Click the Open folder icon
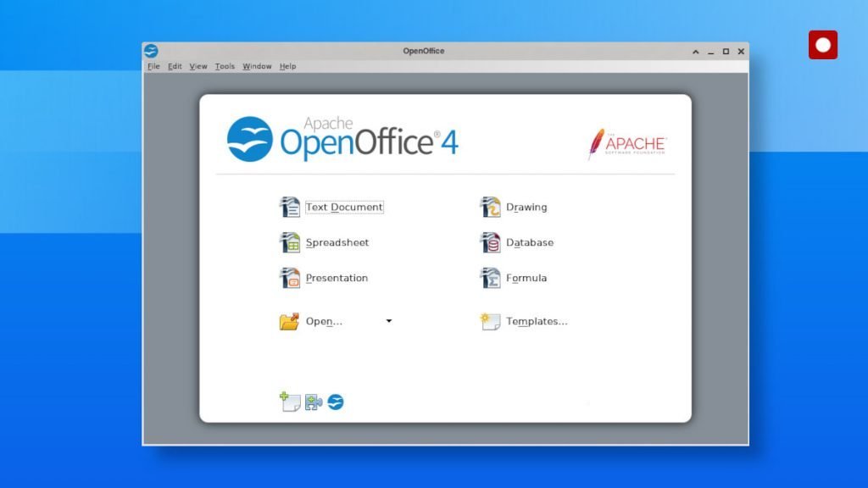 289,321
